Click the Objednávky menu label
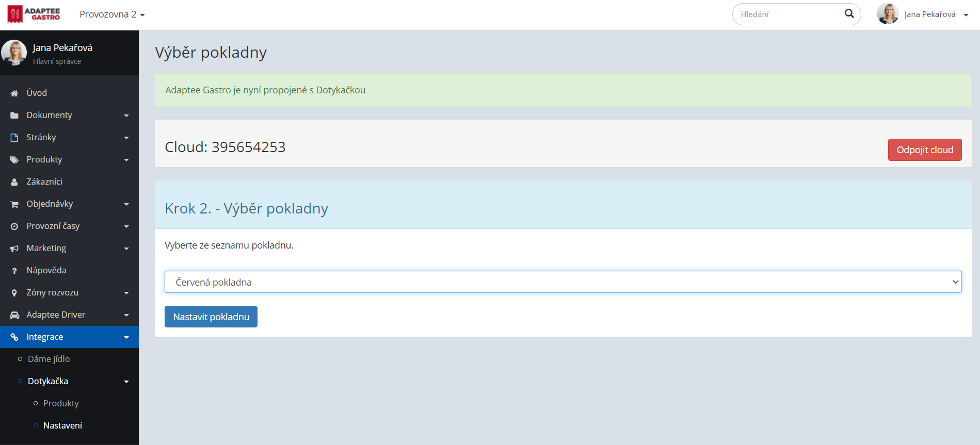The width and height of the screenshot is (980, 445). point(50,204)
